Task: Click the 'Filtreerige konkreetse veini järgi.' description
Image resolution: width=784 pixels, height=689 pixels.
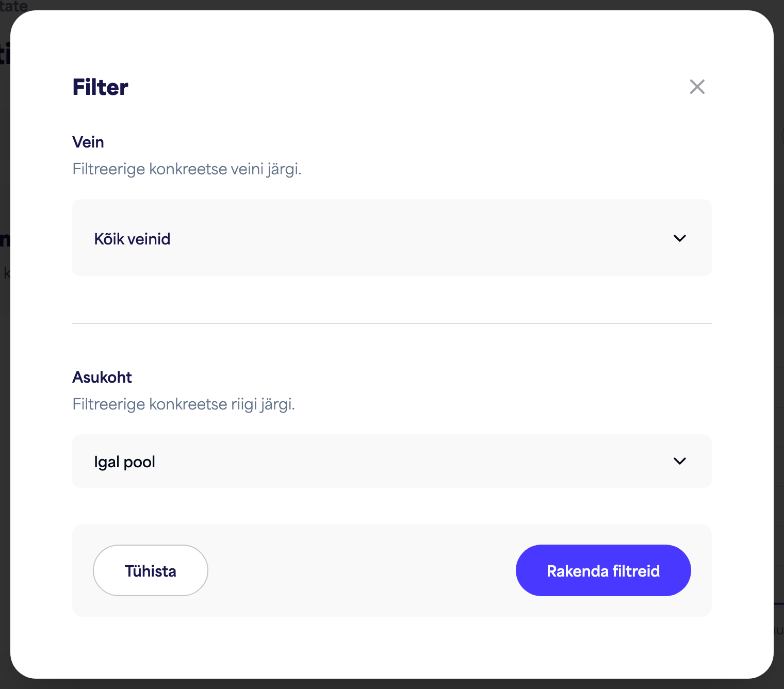Action: pyautogui.click(x=187, y=169)
